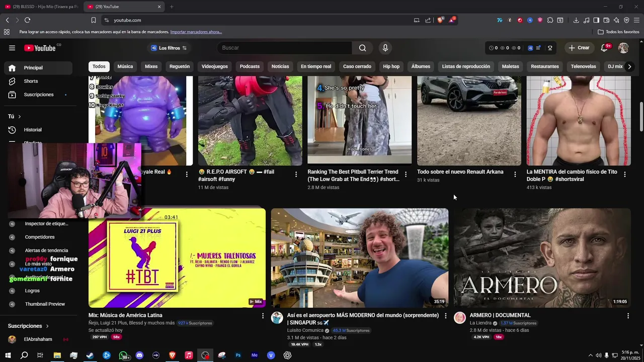Open vidIQ Competidores in sidebar
Screen dimensions: 644x362
pyautogui.click(x=40, y=237)
